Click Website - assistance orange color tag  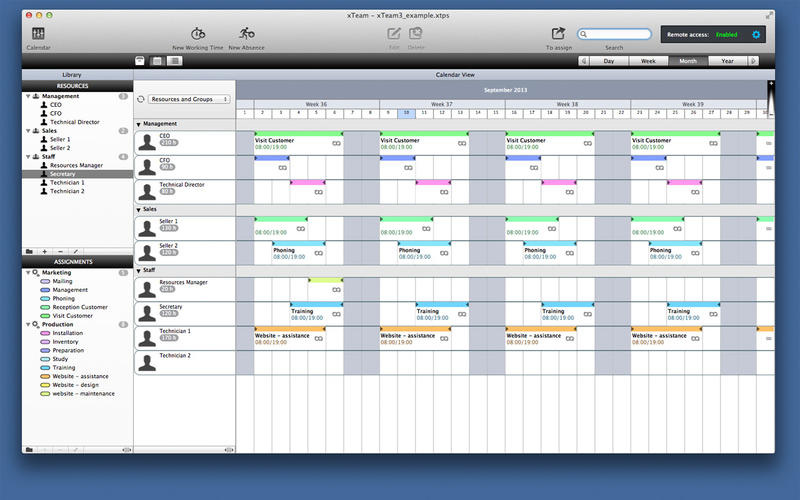coord(45,377)
